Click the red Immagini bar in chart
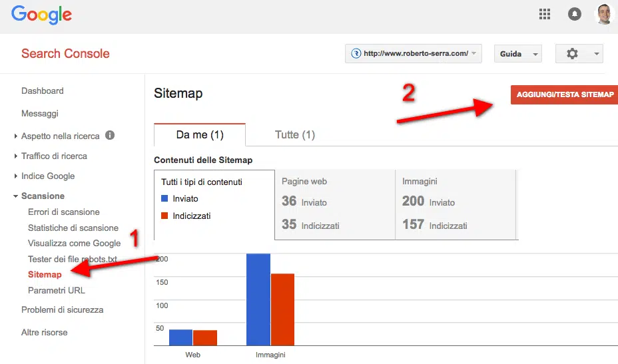618x364 pixels. tap(282, 309)
